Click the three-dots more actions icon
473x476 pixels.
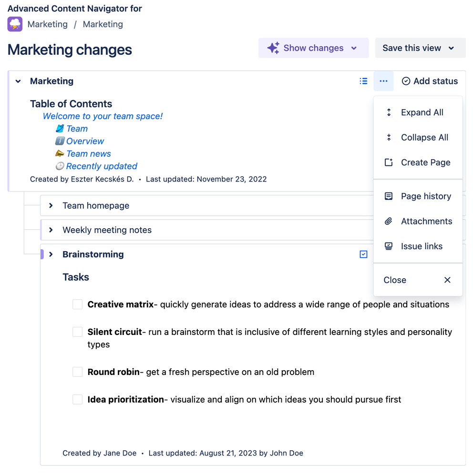tap(383, 81)
